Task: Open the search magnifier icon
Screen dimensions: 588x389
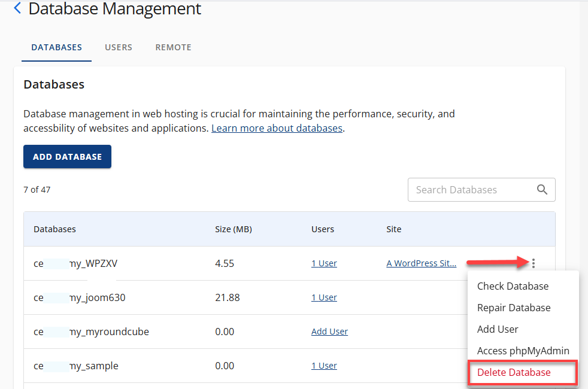Action: (542, 190)
